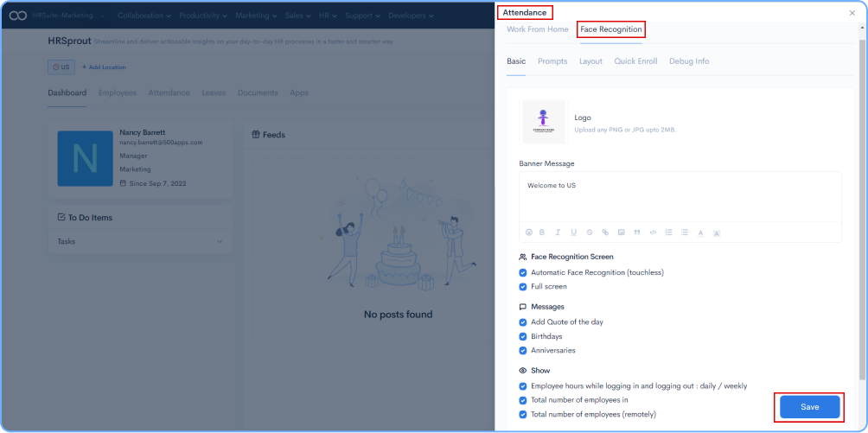Uncheck Automatic Face Recognition (touchless)

coord(523,272)
